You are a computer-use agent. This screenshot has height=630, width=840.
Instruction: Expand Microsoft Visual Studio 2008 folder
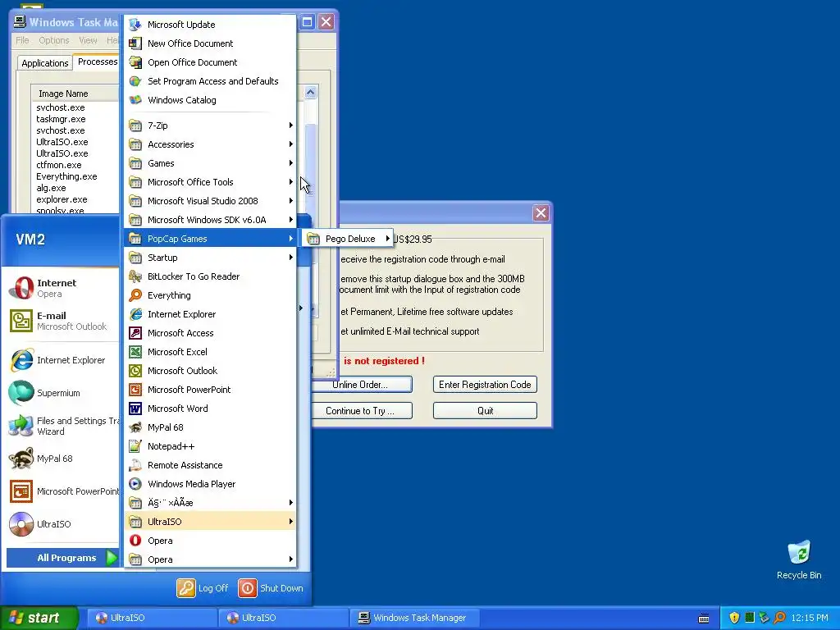pyautogui.click(x=211, y=201)
